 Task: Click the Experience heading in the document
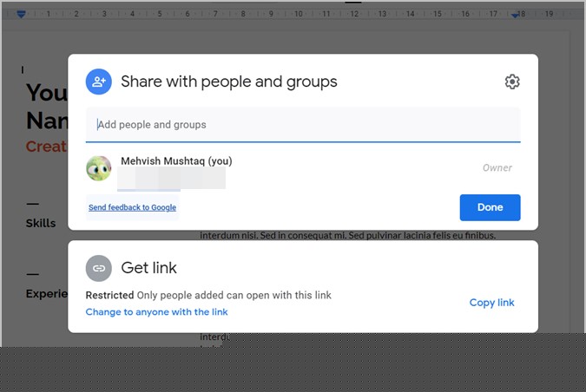[x=47, y=294]
